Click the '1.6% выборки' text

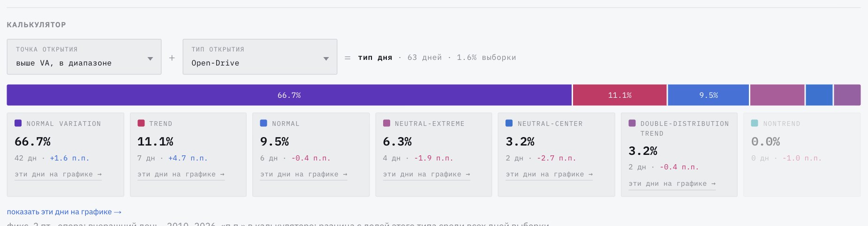tap(486, 57)
